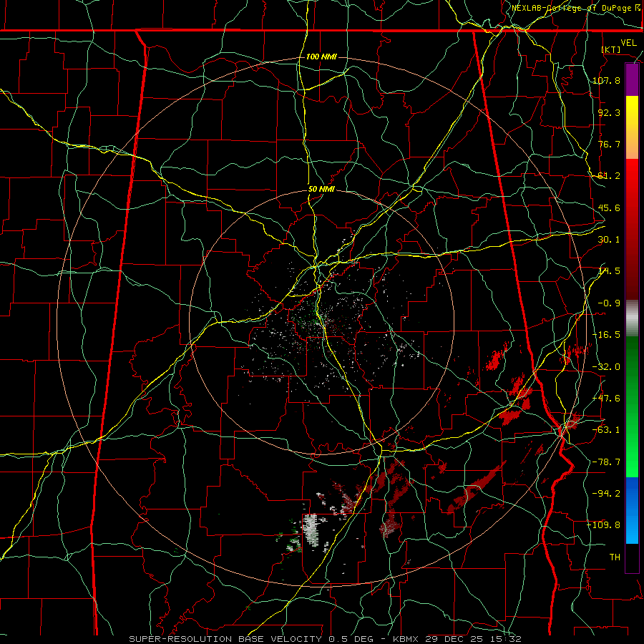Click the yellow-orange segment of the color bar
The width and height of the screenshot is (644, 644).
[632, 127]
